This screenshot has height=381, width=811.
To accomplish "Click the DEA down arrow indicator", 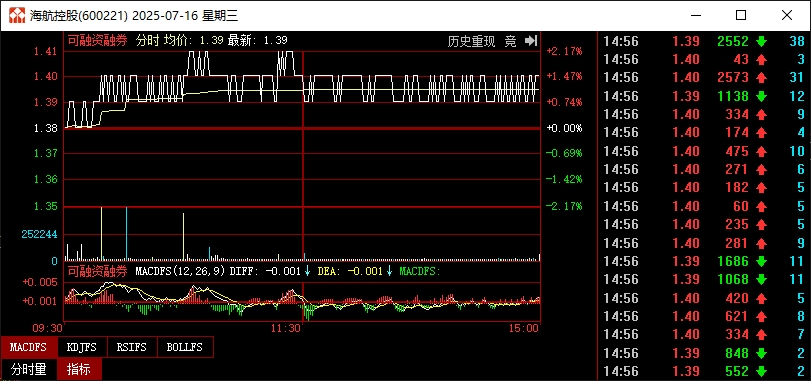I will (x=389, y=271).
